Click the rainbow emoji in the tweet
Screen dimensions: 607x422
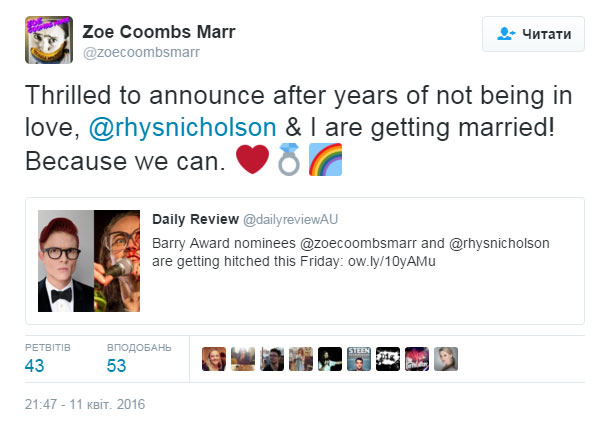point(324,160)
